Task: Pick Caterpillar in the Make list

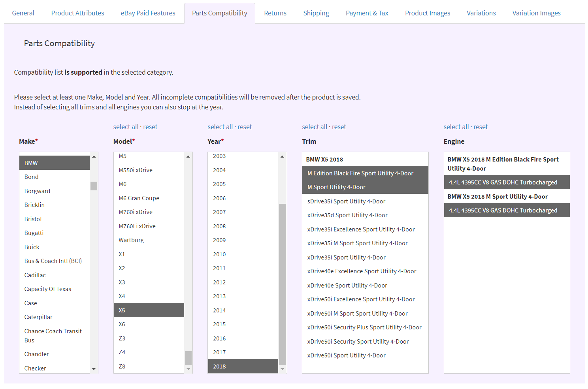Action: coord(55,317)
